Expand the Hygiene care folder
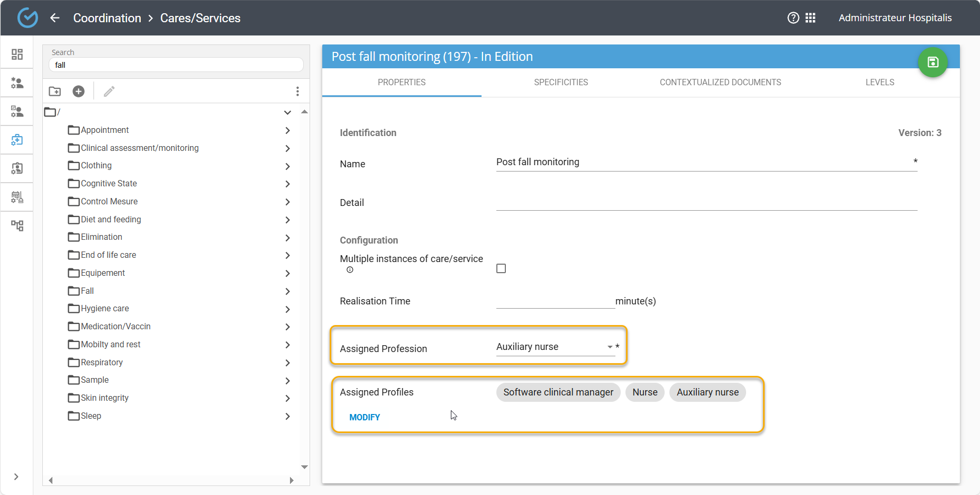Viewport: 980px width, 495px height. [x=287, y=309]
